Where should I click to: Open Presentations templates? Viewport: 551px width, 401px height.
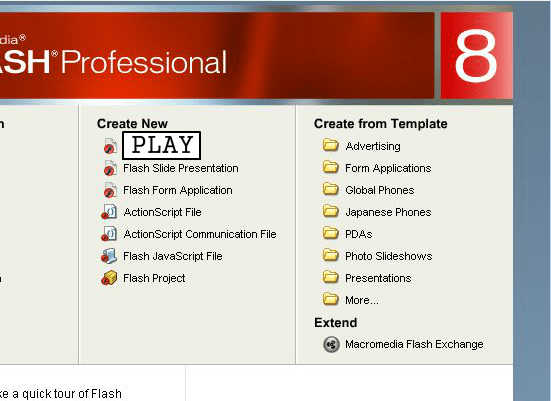(x=378, y=278)
